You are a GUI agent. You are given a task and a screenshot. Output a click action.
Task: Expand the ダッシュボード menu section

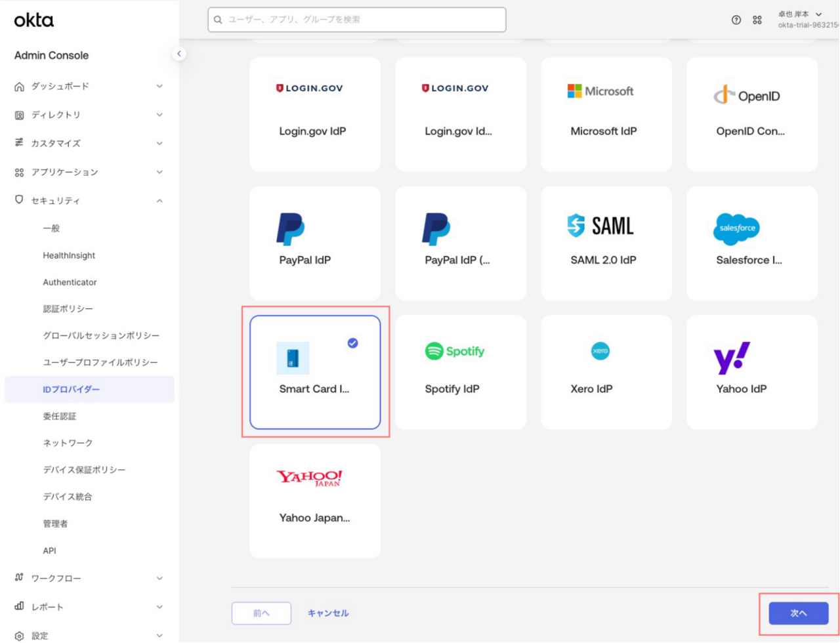click(89, 86)
